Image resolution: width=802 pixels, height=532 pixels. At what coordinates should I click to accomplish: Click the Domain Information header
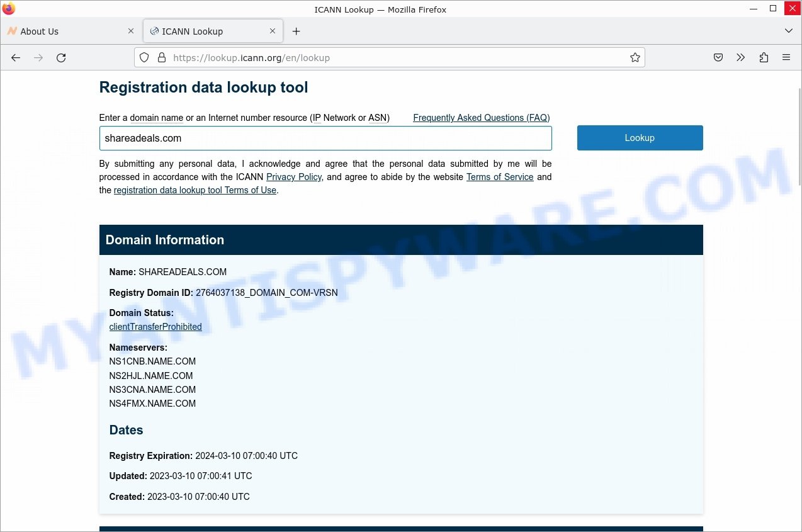point(401,240)
